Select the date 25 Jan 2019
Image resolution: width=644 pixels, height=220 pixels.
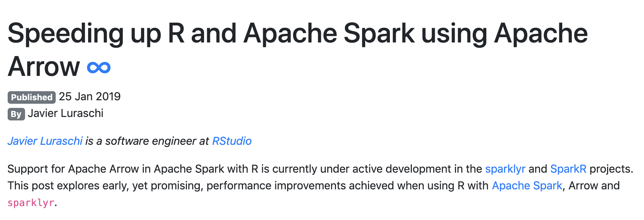(x=90, y=96)
